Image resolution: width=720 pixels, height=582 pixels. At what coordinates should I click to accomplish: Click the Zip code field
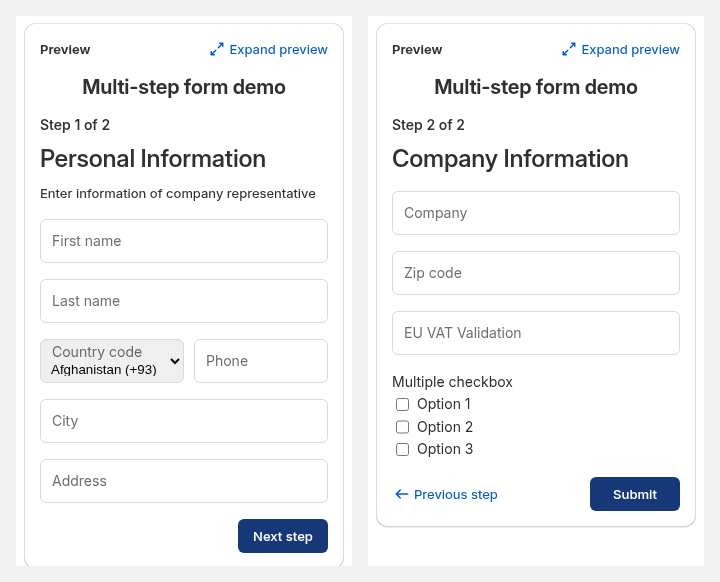point(536,273)
